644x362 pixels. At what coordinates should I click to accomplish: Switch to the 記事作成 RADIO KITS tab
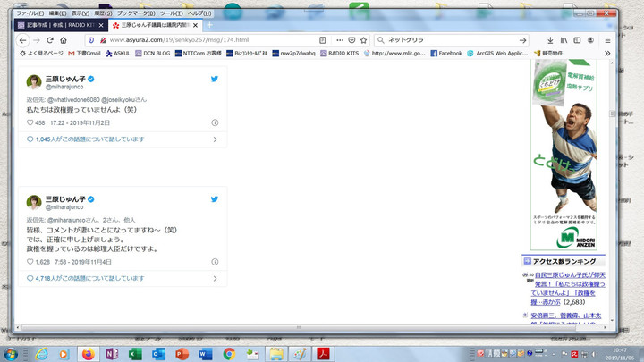[x=61, y=26]
